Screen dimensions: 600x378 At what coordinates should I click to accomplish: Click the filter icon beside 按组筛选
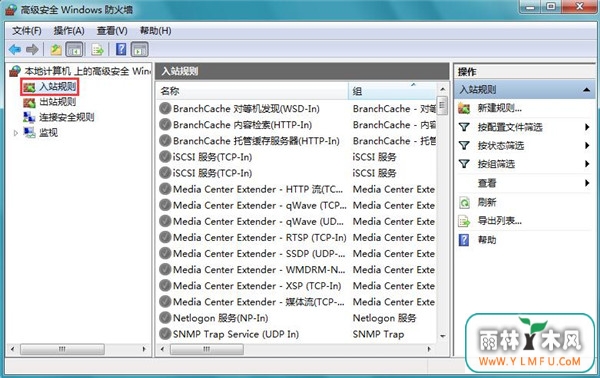[464, 164]
